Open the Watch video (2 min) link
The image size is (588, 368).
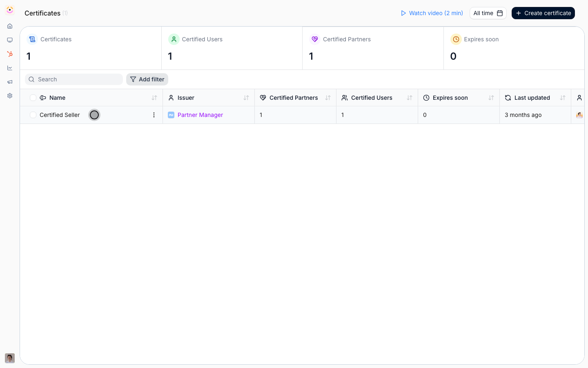pos(432,13)
